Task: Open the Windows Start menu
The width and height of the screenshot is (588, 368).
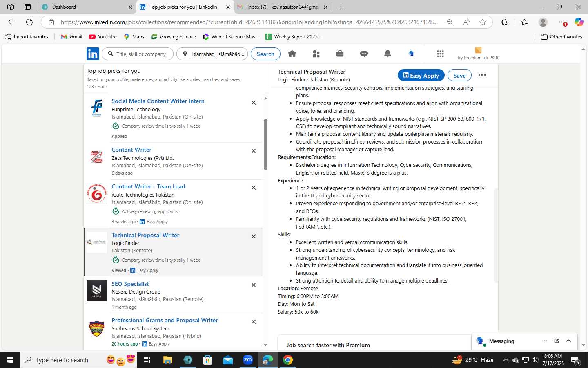Action: coord(10,360)
